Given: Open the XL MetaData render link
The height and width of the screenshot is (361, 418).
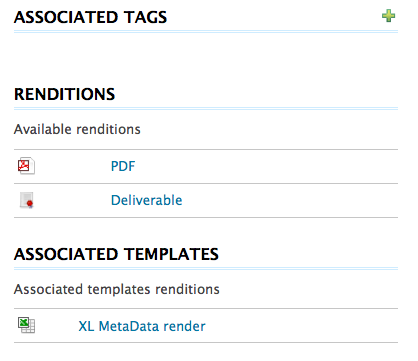Looking at the screenshot, I should (x=142, y=326).
